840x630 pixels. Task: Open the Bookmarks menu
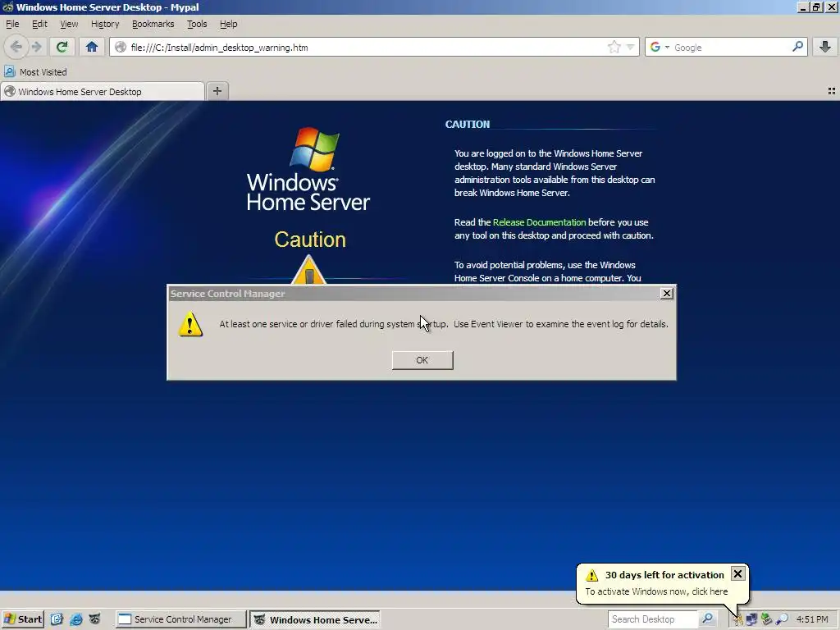point(153,24)
